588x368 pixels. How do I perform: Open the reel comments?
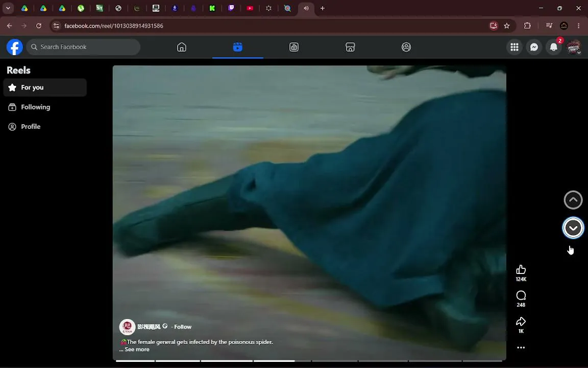pos(521,295)
